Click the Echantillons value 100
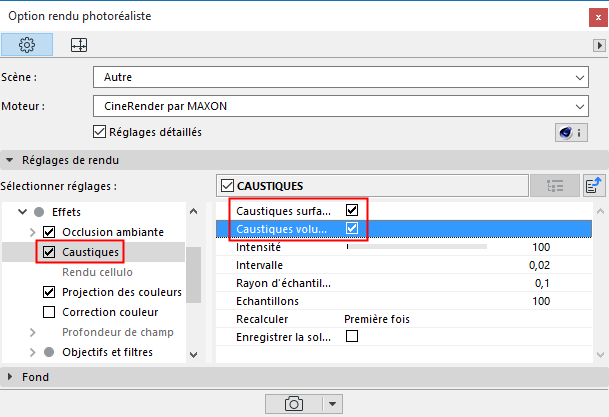Viewport: 609px width, 417px height. [541, 301]
